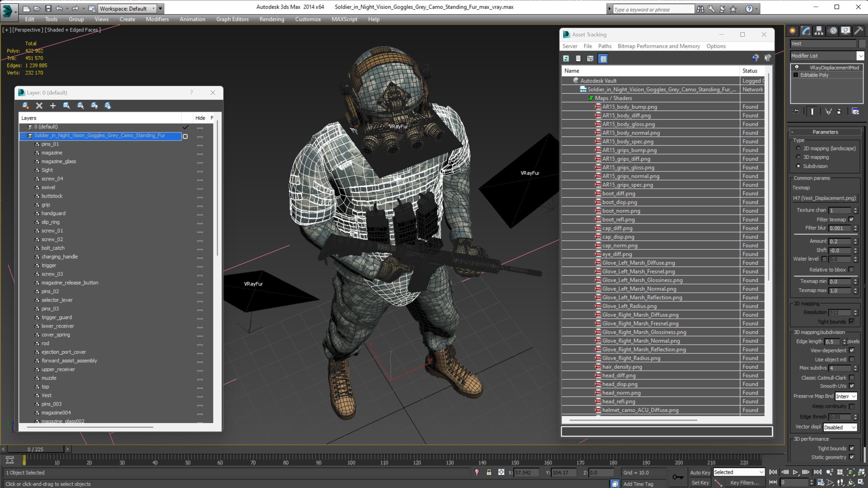The height and width of the screenshot is (488, 868).
Task: Click the Set Key button
Action: point(700,483)
